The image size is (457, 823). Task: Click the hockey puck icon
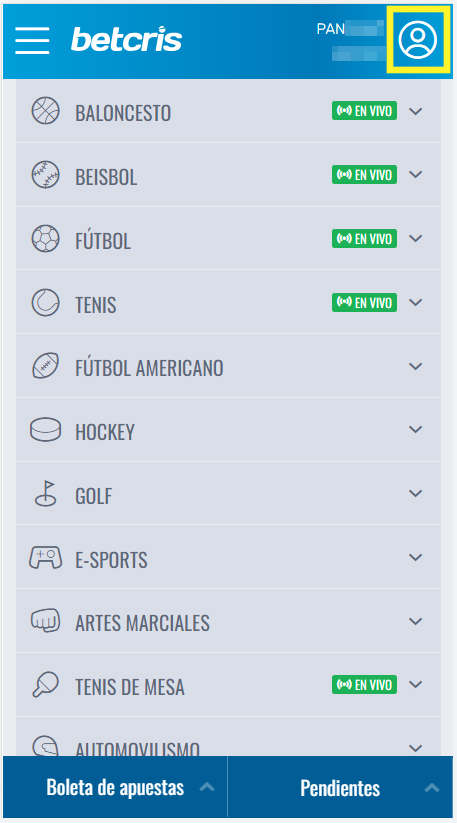point(46,430)
